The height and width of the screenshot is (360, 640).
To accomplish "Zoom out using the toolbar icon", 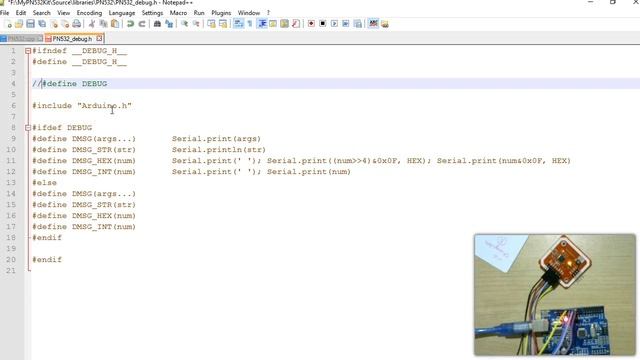I will pos(196,24).
